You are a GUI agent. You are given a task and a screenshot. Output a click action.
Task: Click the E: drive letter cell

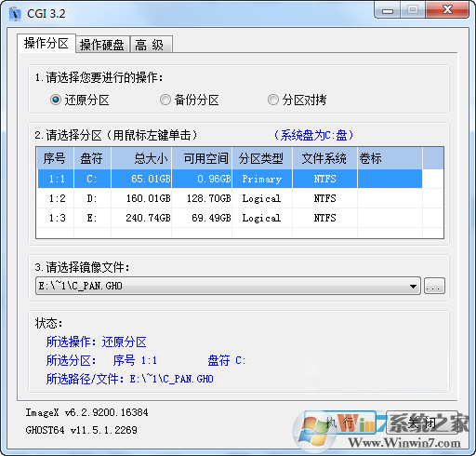(92, 218)
